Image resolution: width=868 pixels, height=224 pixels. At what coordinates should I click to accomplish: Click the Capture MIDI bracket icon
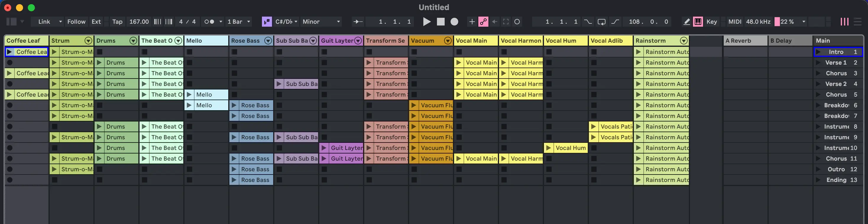click(506, 22)
